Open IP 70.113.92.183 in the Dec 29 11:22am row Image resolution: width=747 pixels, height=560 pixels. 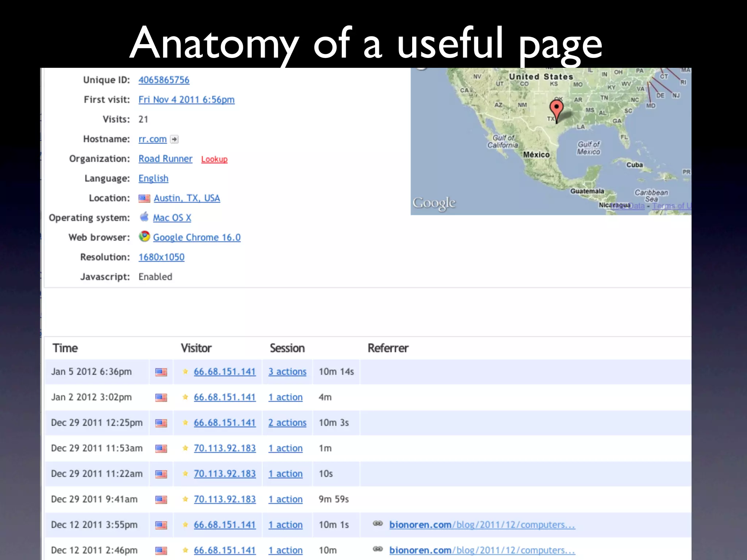click(x=225, y=474)
